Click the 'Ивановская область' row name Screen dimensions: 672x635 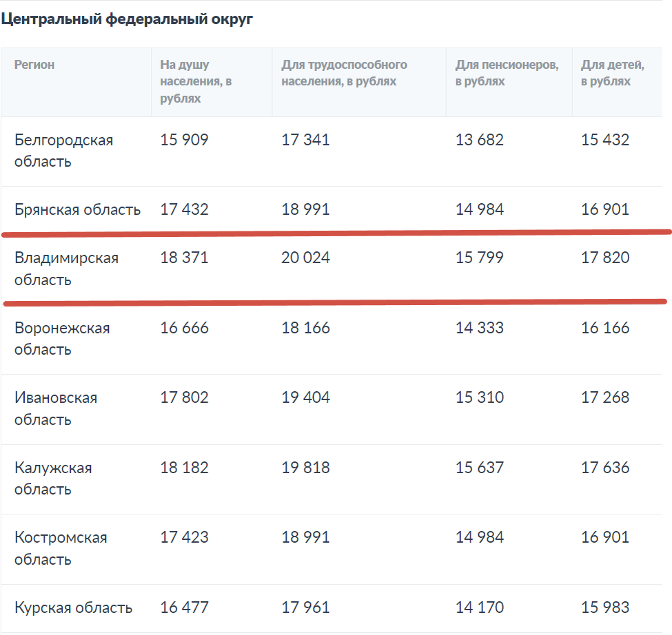(x=56, y=408)
